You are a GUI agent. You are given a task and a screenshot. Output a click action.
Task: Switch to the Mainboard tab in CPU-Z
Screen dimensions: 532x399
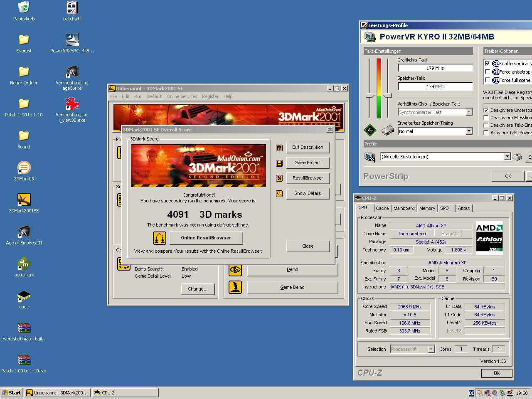pos(404,208)
